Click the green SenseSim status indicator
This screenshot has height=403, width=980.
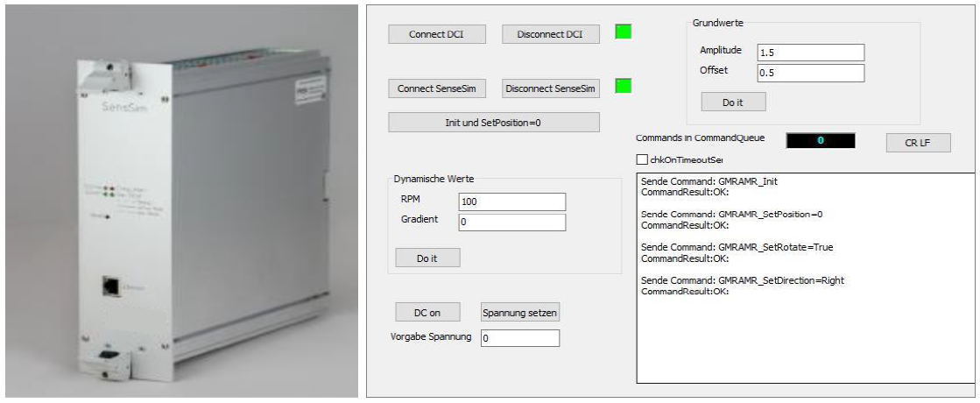[x=623, y=86]
